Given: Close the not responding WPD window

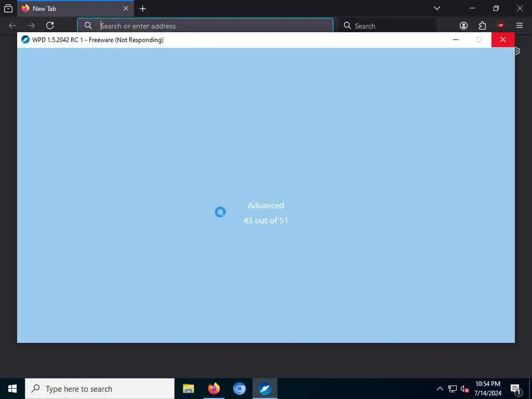Looking at the screenshot, I should click(503, 39).
